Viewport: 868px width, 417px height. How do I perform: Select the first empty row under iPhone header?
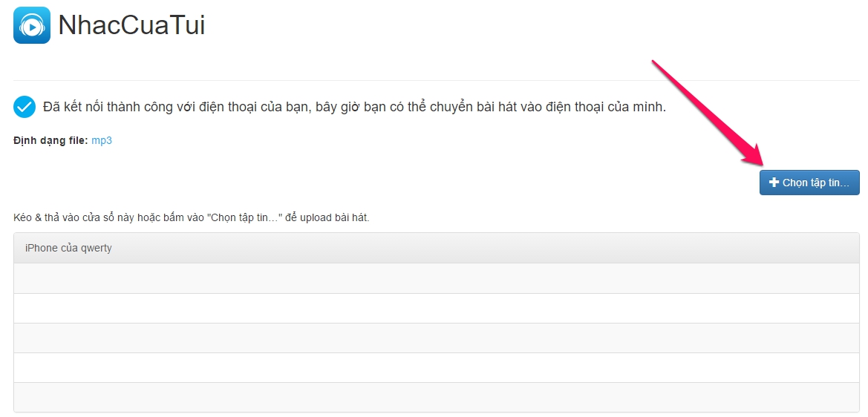pyautogui.click(x=436, y=278)
